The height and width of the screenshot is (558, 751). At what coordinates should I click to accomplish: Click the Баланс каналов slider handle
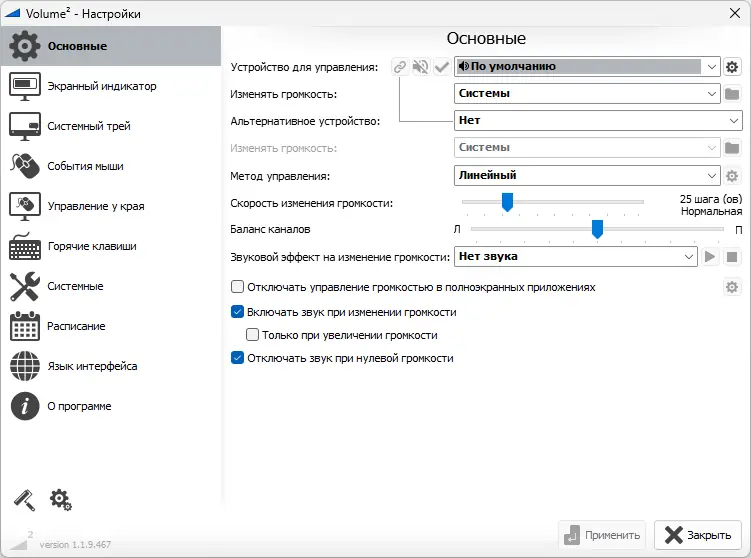597,230
